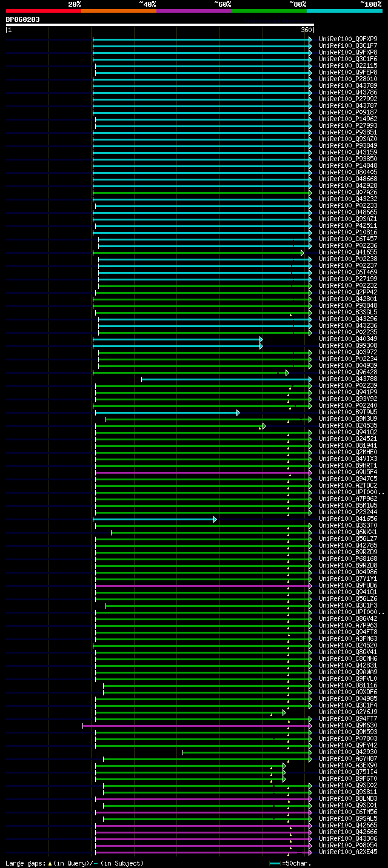The height and width of the screenshot is (868, 388).
Task: Select the UniRef100_Q3C1F3 label
Action: point(349,605)
